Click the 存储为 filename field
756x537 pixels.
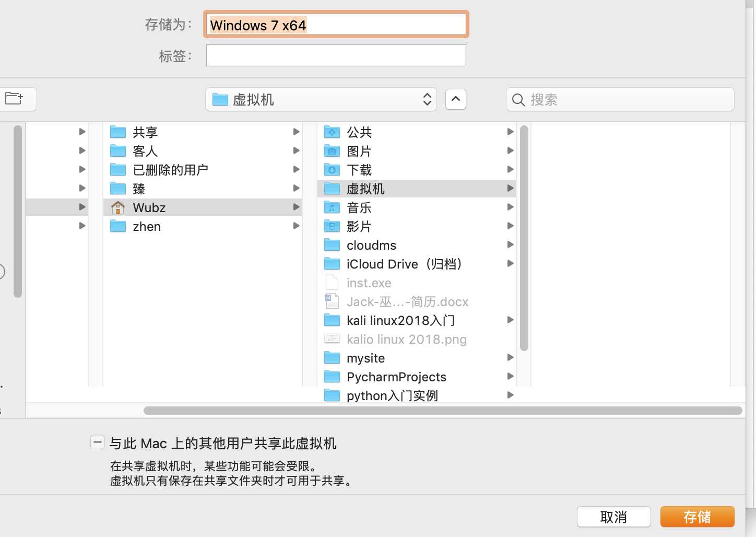click(336, 25)
